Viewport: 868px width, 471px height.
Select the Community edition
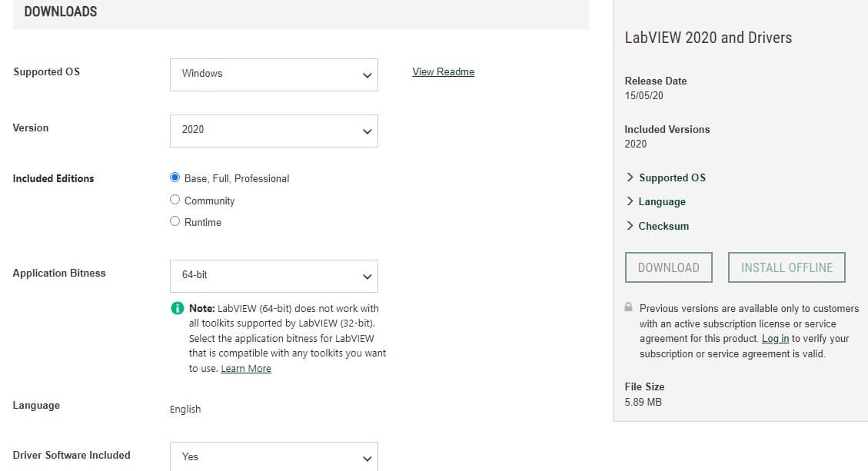pyautogui.click(x=175, y=199)
